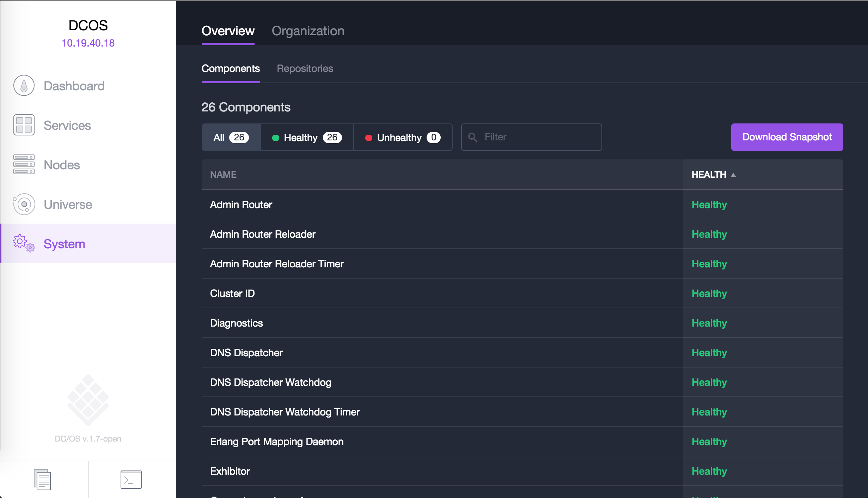Show All 26 components filter
Image resolution: width=868 pixels, height=498 pixels.
point(231,137)
